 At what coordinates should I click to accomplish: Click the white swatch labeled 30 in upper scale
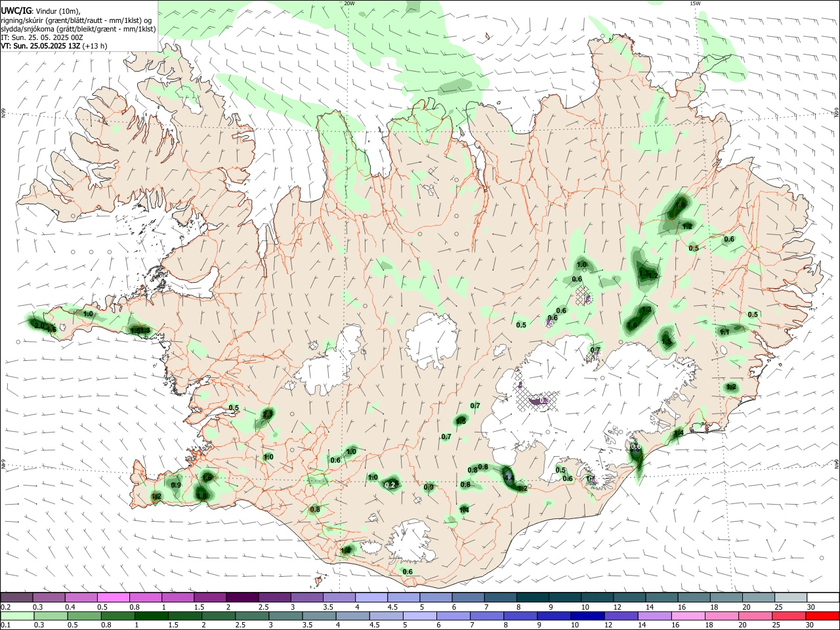[823, 597]
